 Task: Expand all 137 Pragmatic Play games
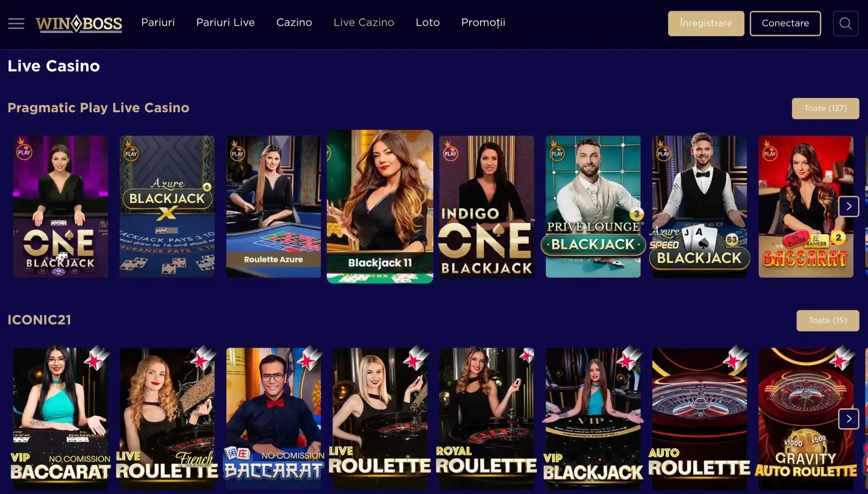coord(825,108)
